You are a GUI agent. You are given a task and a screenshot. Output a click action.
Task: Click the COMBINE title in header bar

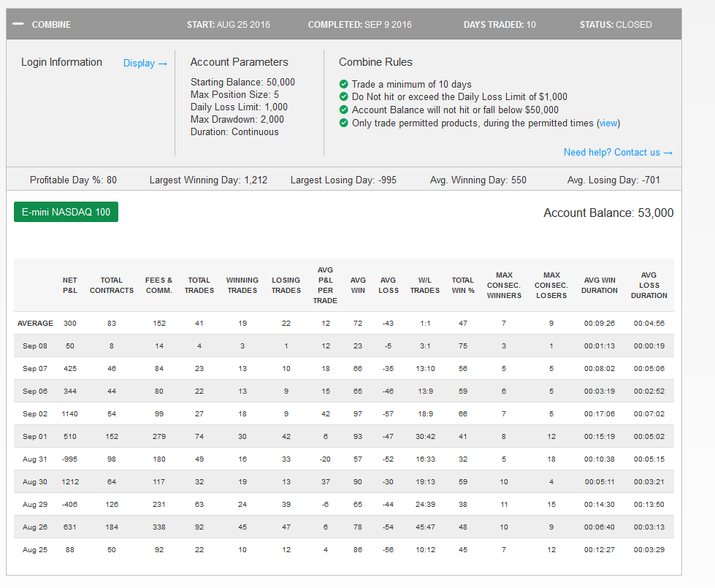coord(51,25)
